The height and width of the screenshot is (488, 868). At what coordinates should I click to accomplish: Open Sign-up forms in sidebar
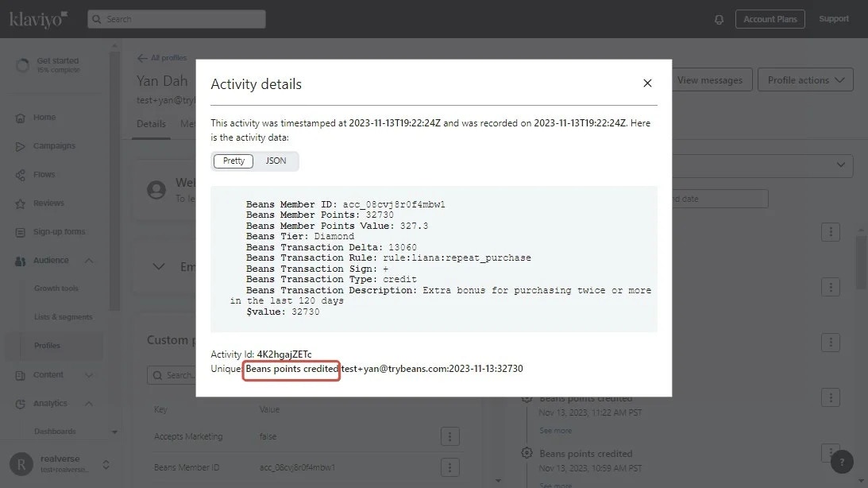[x=60, y=231]
